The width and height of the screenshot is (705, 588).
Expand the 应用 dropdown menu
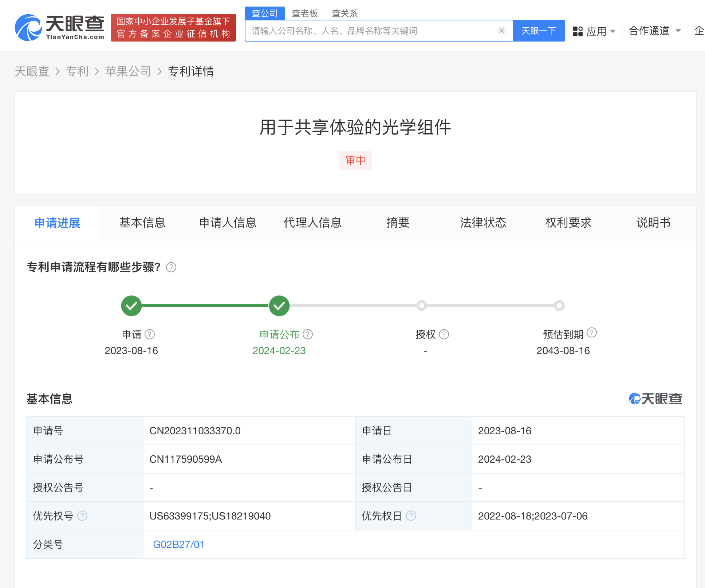pos(601,31)
